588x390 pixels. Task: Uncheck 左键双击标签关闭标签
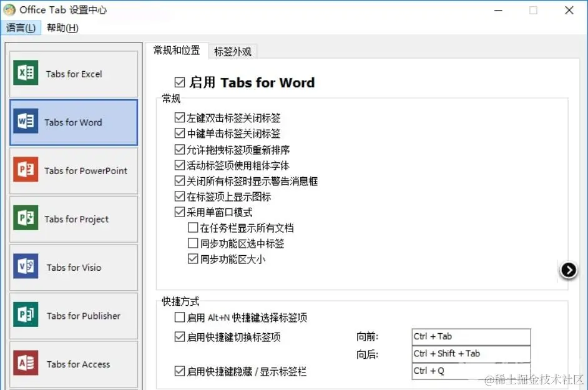click(180, 117)
